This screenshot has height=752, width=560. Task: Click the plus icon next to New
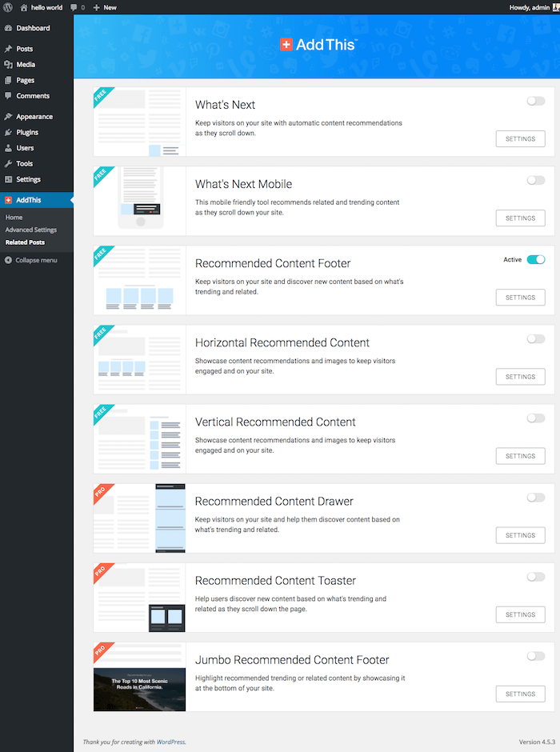click(x=96, y=7)
